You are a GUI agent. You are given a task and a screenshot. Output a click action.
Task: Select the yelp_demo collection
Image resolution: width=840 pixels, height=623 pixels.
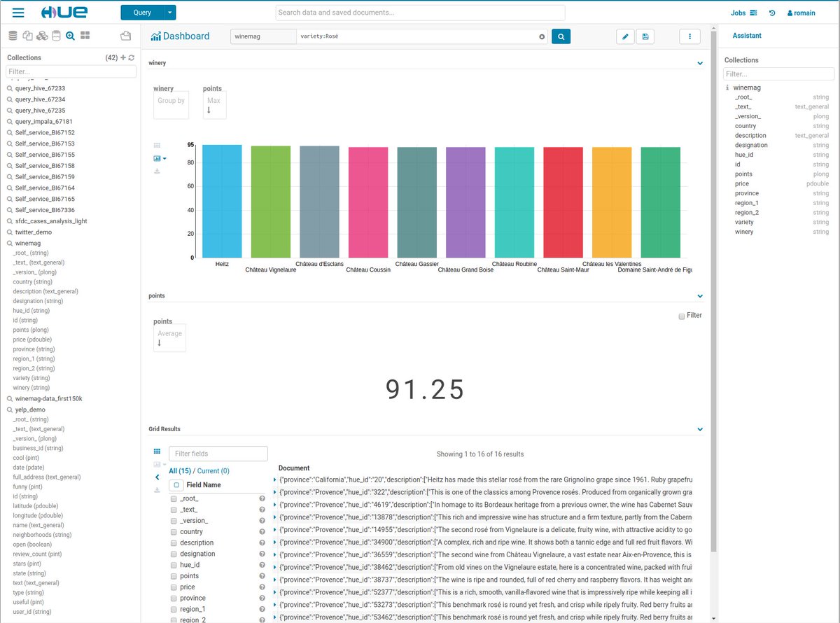(x=30, y=409)
